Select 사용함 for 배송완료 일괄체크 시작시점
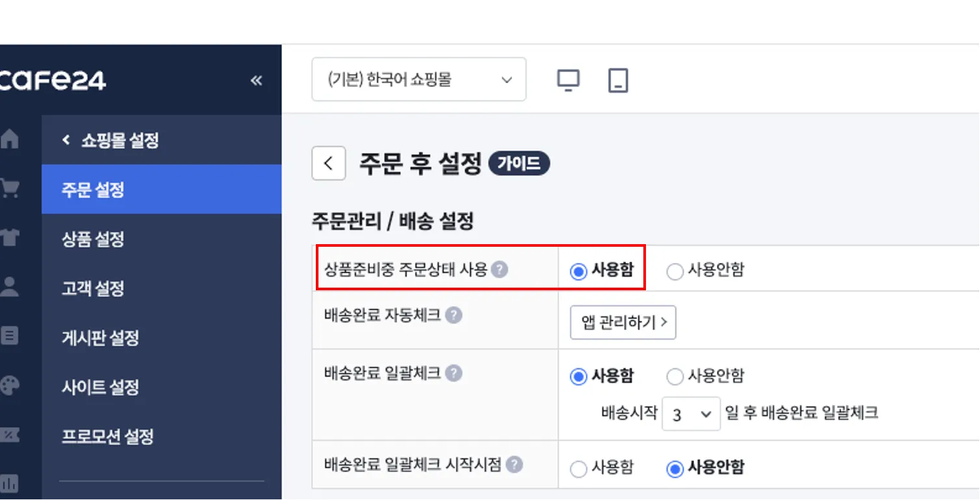Screen dimensions: 980x500 tap(602, 468)
